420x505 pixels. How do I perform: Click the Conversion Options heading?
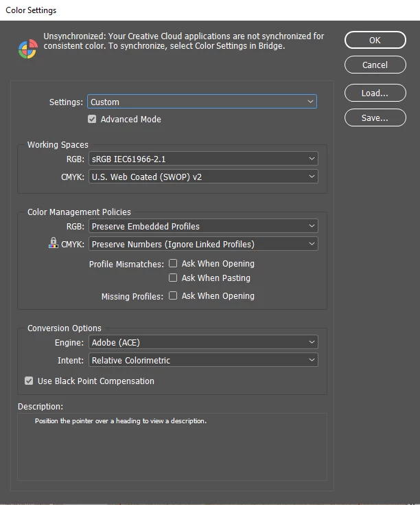pyautogui.click(x=65, y=328)
